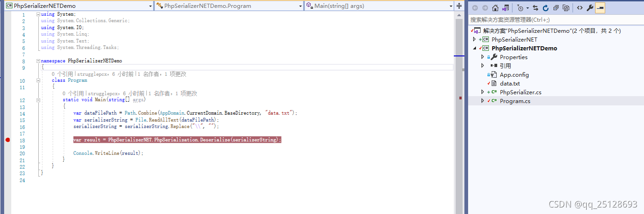Click 'File.ReadAllText' on line 15

coord(156,120)
